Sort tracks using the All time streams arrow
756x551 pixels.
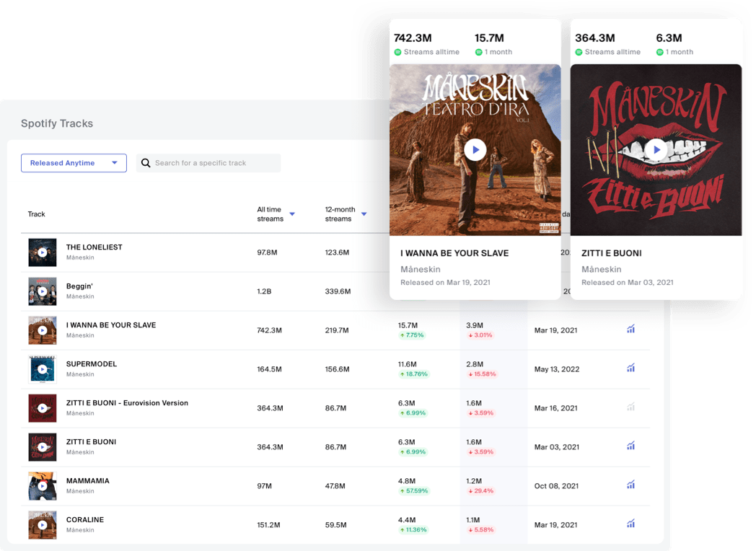tap(292, 214)
